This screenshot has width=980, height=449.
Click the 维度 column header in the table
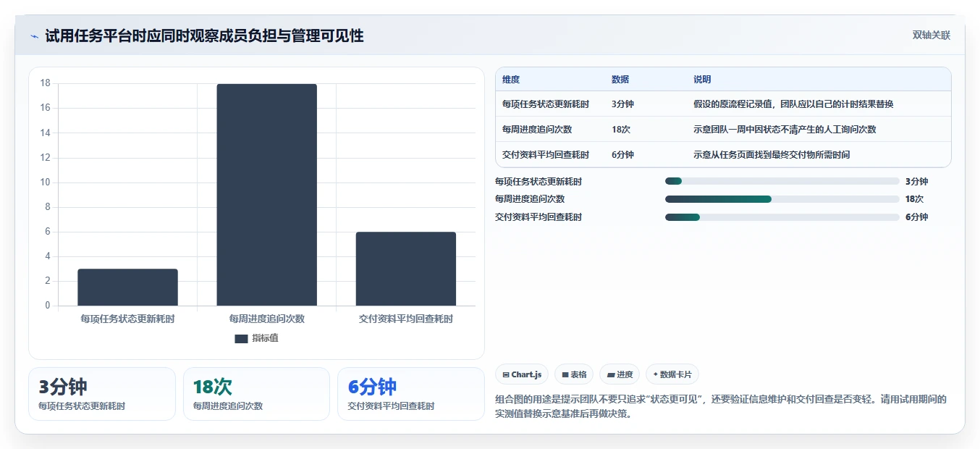(x=511, y=80)
